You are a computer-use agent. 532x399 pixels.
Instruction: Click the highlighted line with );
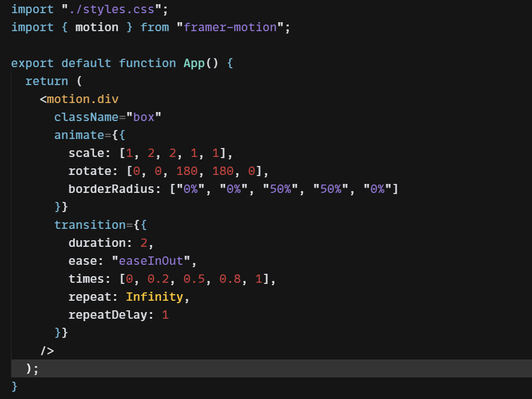click(x=271, y=368)
